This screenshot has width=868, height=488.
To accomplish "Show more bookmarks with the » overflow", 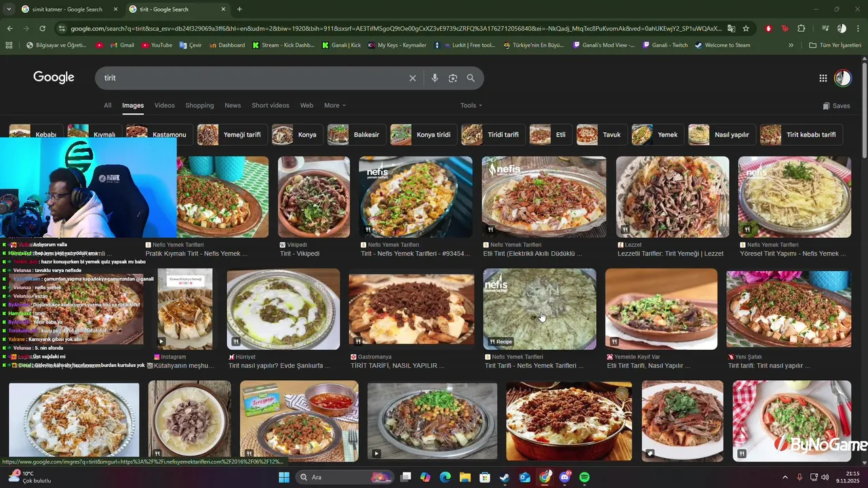I will (x=791, y=45).
